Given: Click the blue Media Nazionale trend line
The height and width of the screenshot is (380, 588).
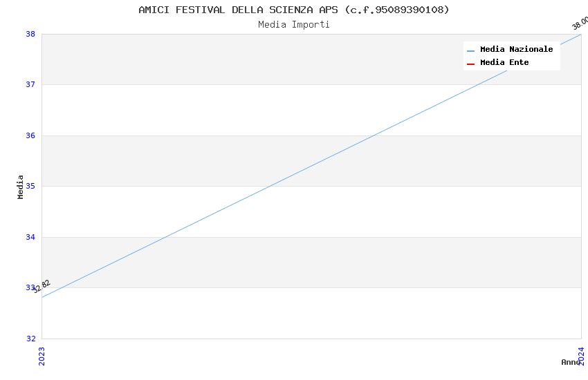Looking at the screenshot, I should point(311,166).
